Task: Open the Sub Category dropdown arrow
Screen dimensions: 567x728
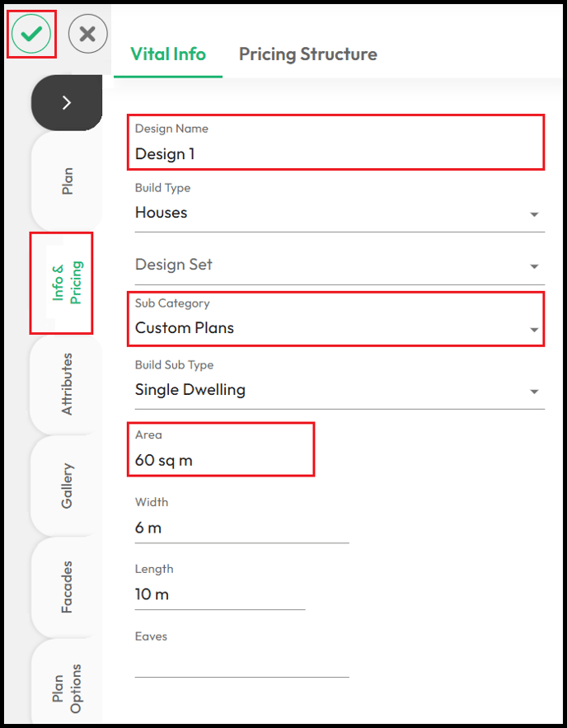Action: point(534,330)
